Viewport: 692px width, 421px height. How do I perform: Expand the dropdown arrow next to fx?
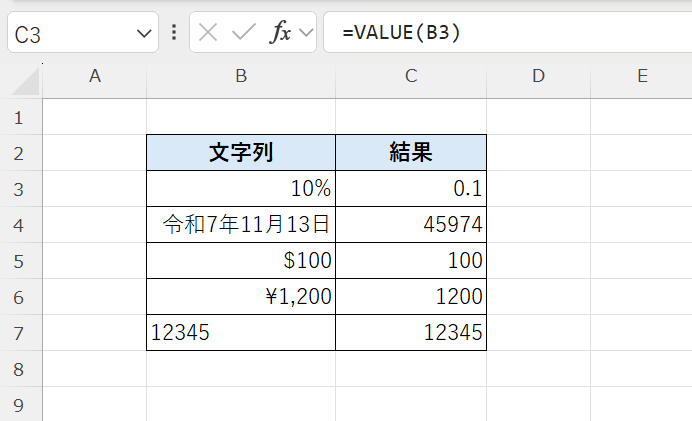click(305, 33)
